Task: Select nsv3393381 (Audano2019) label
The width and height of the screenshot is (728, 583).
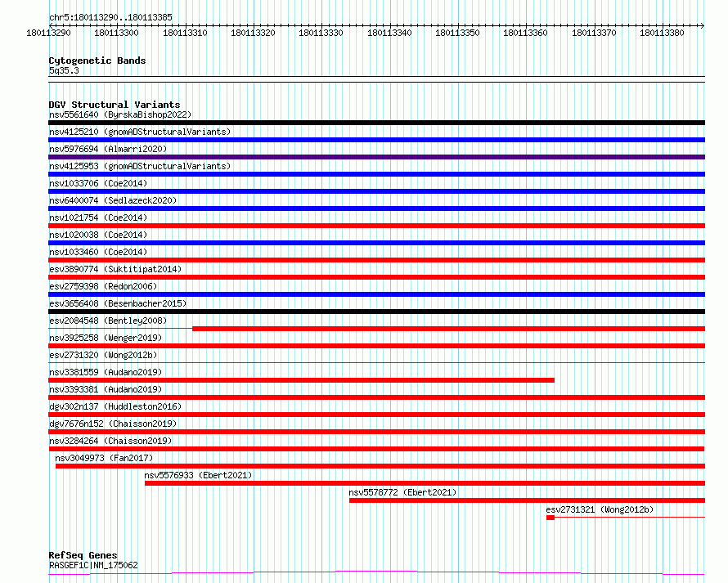Action: click(106, 389)
